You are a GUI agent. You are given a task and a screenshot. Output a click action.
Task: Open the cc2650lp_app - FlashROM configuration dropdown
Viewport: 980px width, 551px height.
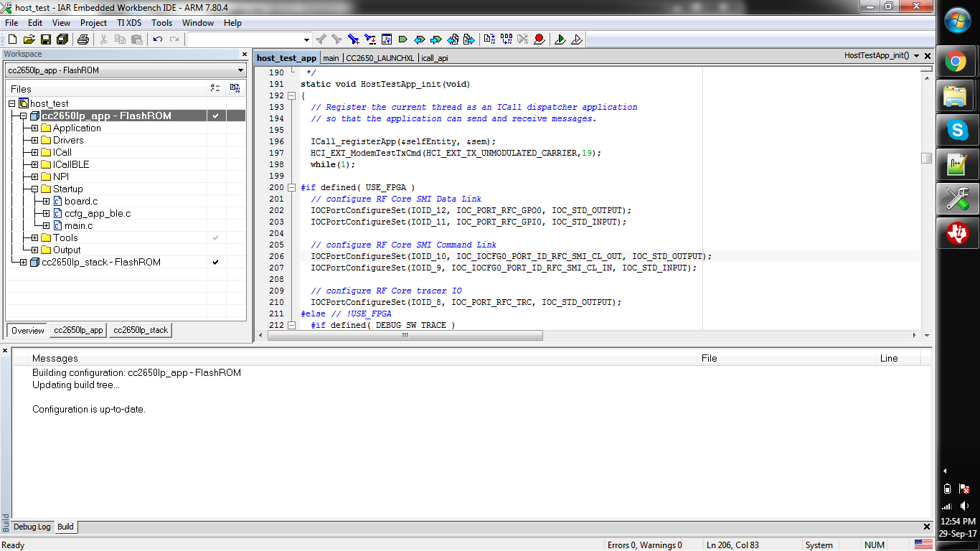(242, 70)
